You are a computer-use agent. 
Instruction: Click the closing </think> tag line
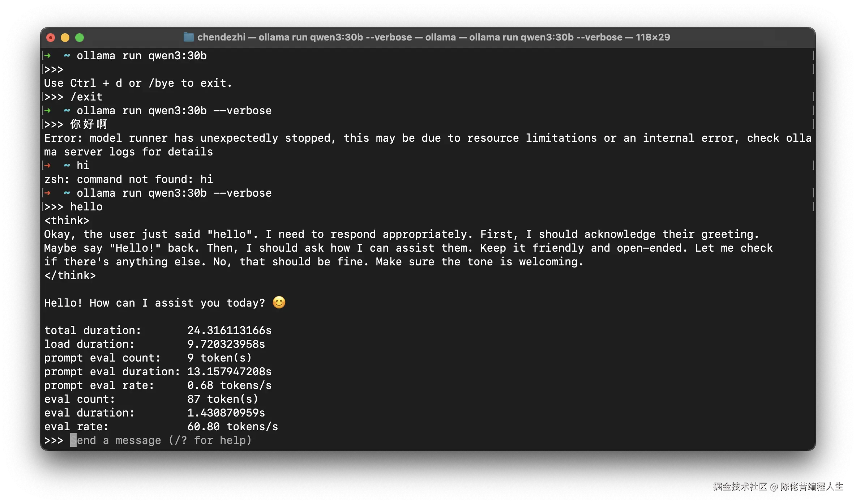70,276
